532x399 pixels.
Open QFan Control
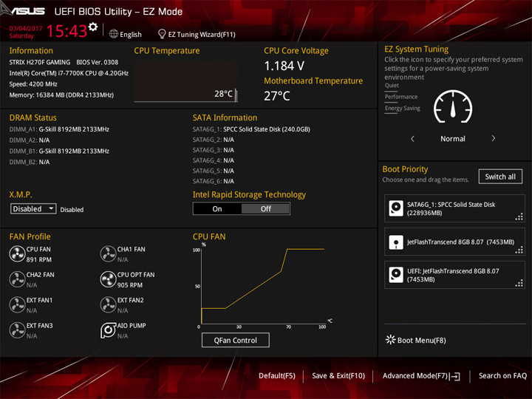pos(236,340)
